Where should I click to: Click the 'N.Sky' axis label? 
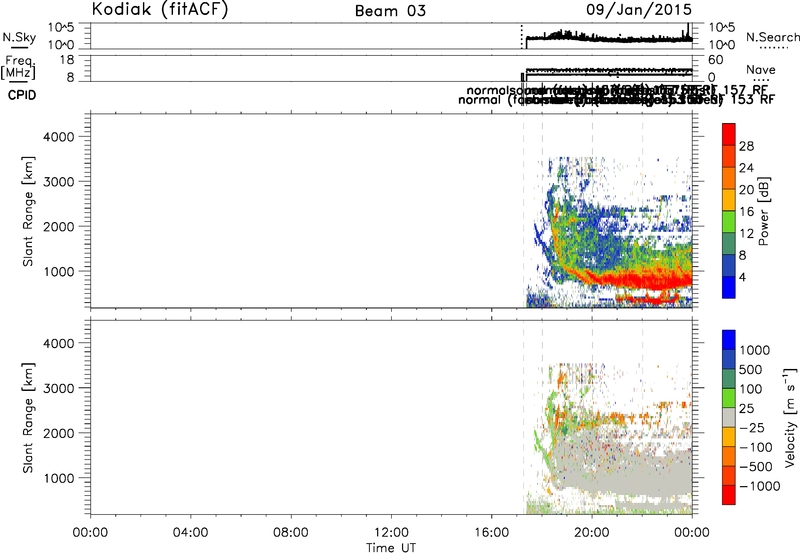point(19,37)
